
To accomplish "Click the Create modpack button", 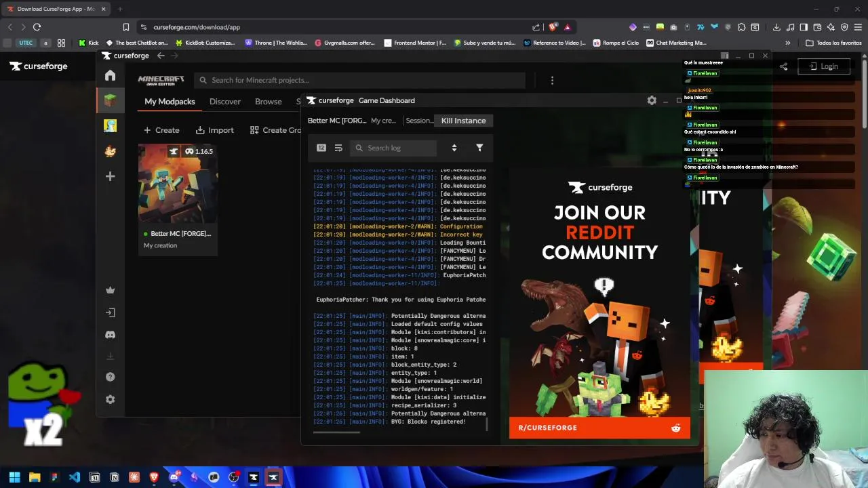I will click(161, 130).
